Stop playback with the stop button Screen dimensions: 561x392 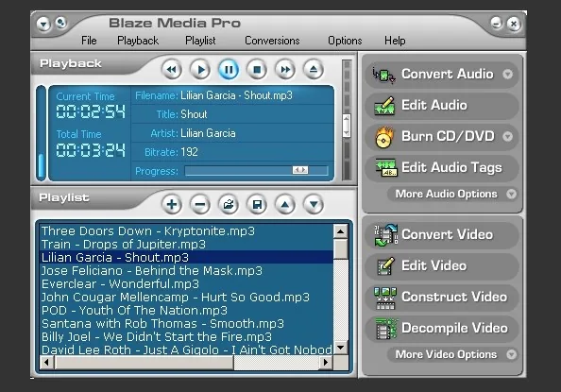tap(257, 69)
